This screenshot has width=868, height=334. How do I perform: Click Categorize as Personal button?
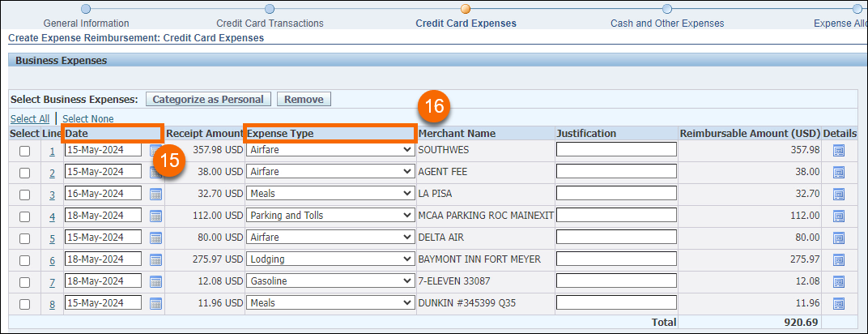pos(208,99)
